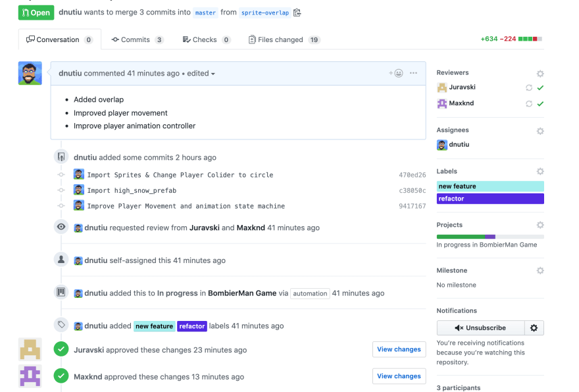Screen dimensions: 579x392
Task: Click Maxknd's green approval checkmark
Action: point(540,104)
